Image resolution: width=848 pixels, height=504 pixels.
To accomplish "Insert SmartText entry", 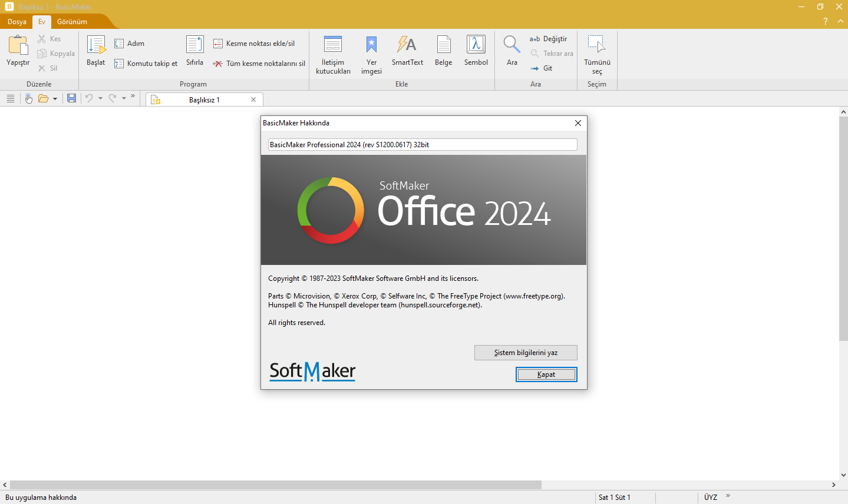I will [x=407, y=51].
